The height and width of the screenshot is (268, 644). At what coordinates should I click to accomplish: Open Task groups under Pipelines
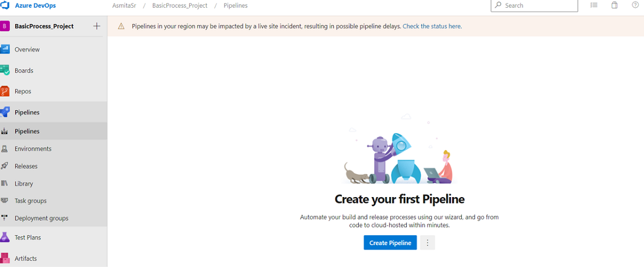tap(30, 201)
